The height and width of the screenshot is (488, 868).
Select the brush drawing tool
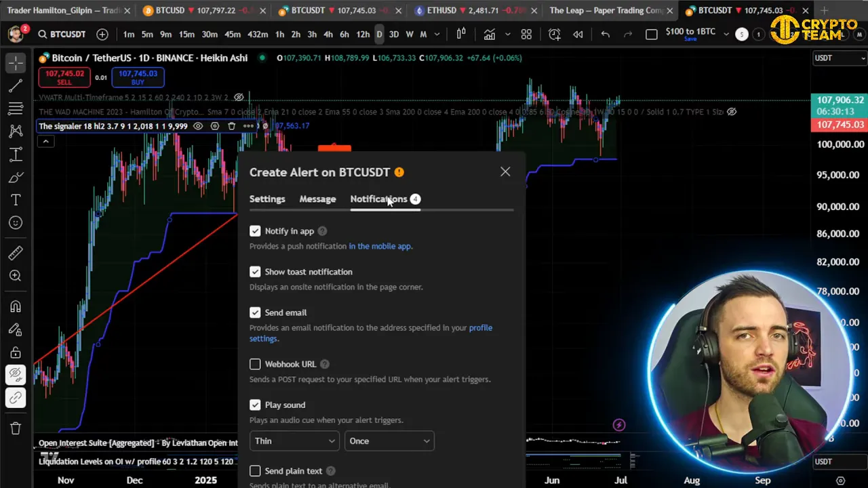click(x=16, y=178)
